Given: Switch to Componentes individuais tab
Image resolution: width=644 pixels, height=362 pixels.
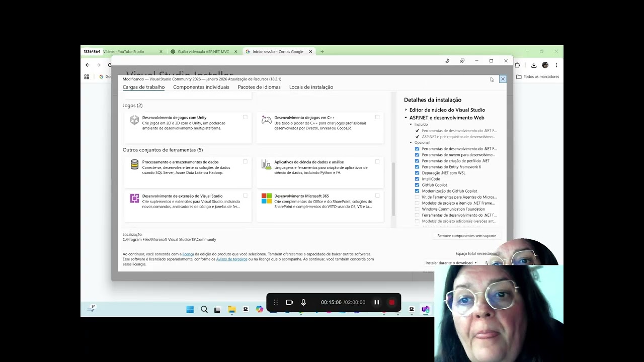Looking at the screenshot, I should pos(201,87).
